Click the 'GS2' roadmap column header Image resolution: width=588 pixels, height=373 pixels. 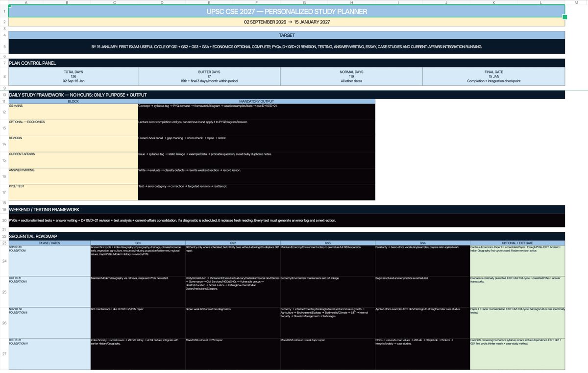pos(233,243)
